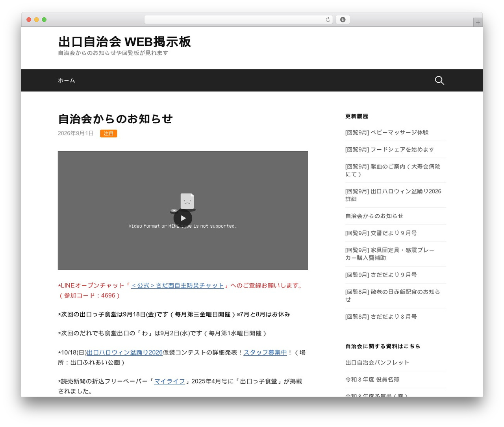Open 出口自治会パンフレット document link
The width and height of the screenshot is (504, 427).
click(377, 362)
